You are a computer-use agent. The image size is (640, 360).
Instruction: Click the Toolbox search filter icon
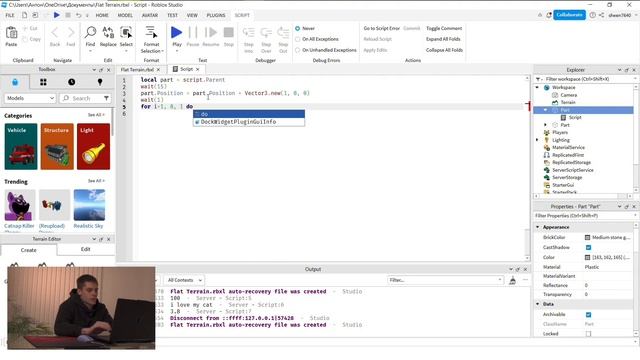point(106,98)
